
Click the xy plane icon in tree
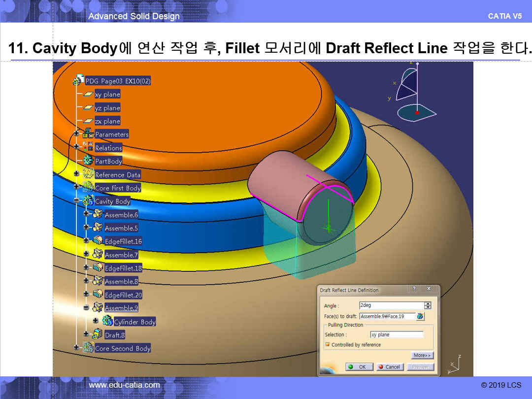88,94
